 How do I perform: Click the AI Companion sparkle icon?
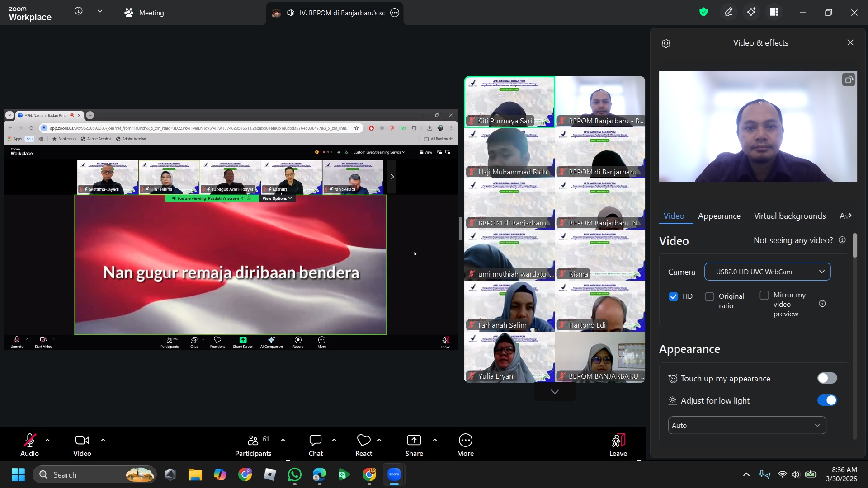[751, 13]
